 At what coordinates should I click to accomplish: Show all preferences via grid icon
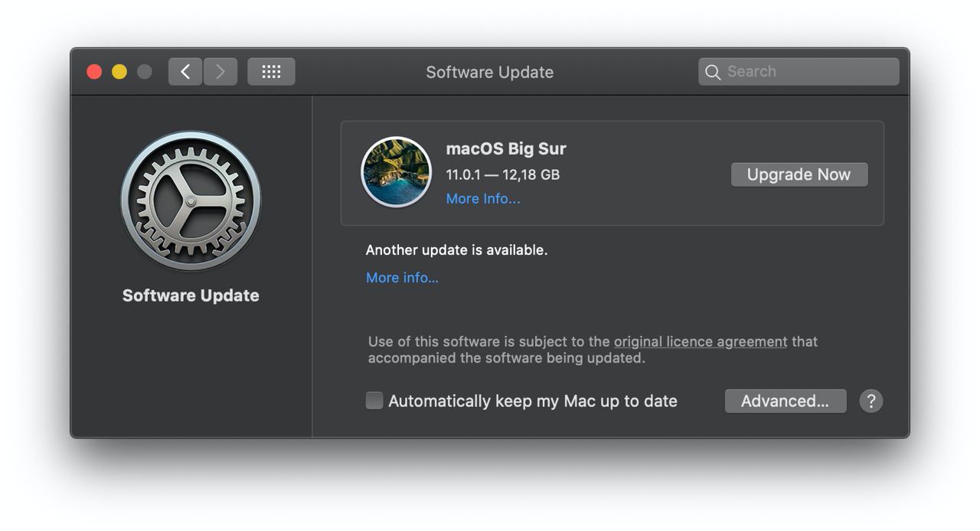pos(271,72)
